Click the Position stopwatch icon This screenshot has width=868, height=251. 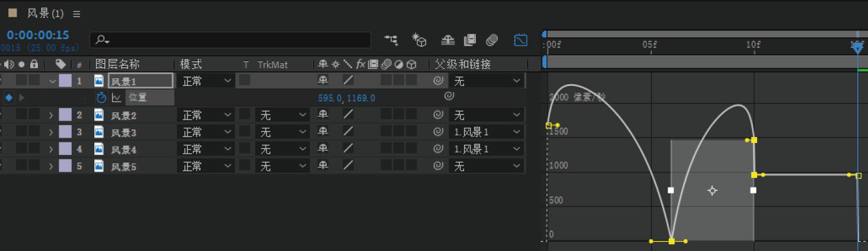101,97
